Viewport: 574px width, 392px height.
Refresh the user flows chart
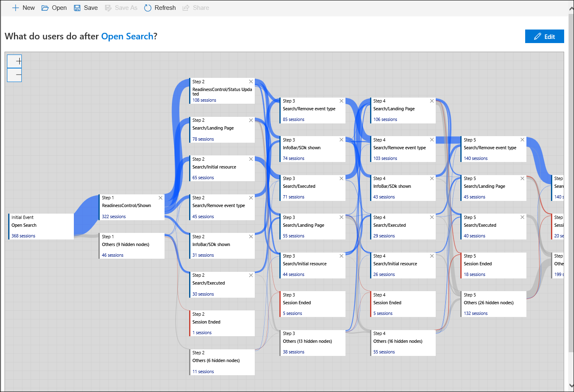pos(160,8)
